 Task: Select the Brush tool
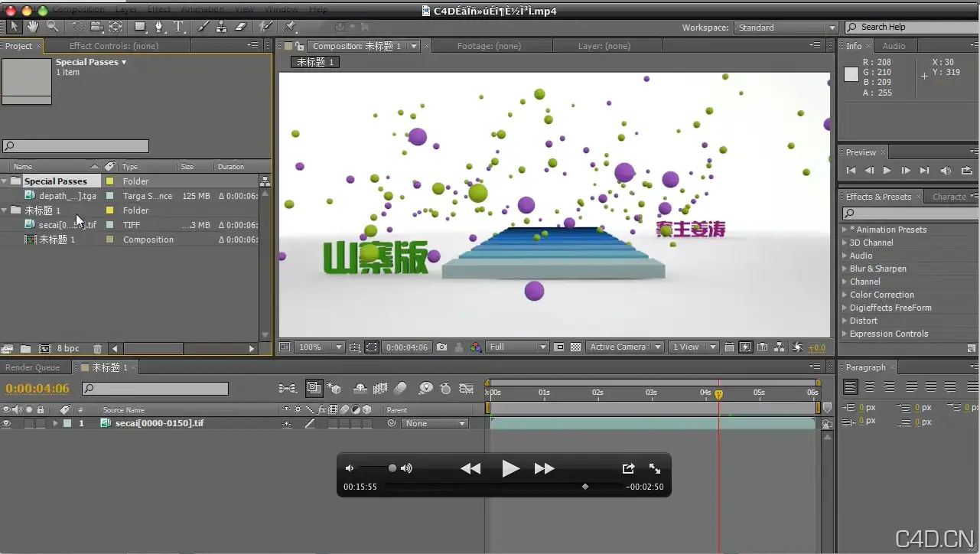[203, 26]
